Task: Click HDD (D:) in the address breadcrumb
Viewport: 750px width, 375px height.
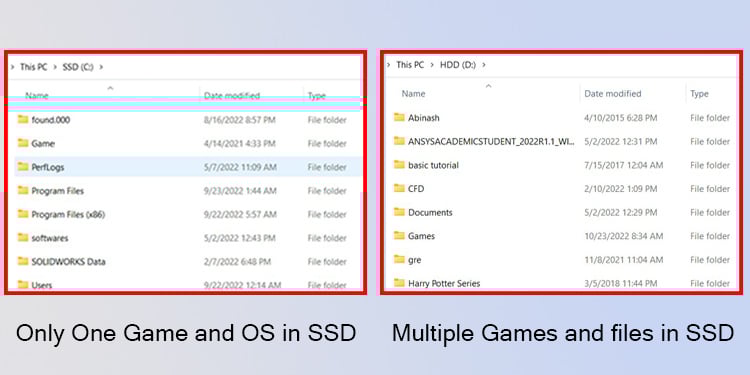Action: (458, 65)
